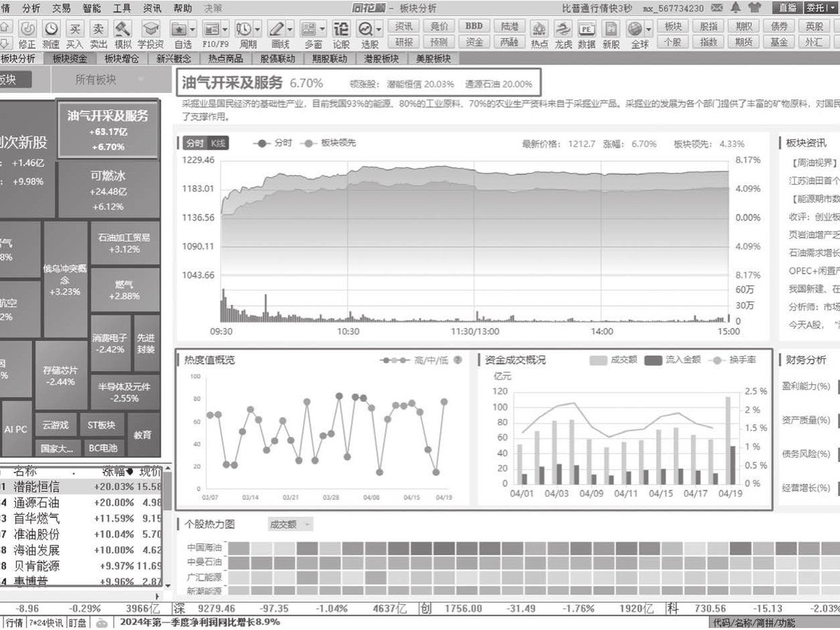Switch chart to 分时 intraday view
Image resolution: width=840 pixels, height=630 pixels.
(x=195, y=143)
